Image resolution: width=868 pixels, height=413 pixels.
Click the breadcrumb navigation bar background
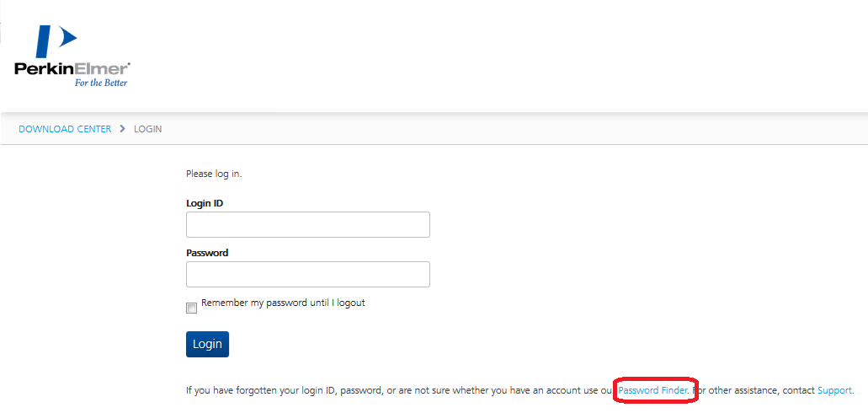click(498, 129)
